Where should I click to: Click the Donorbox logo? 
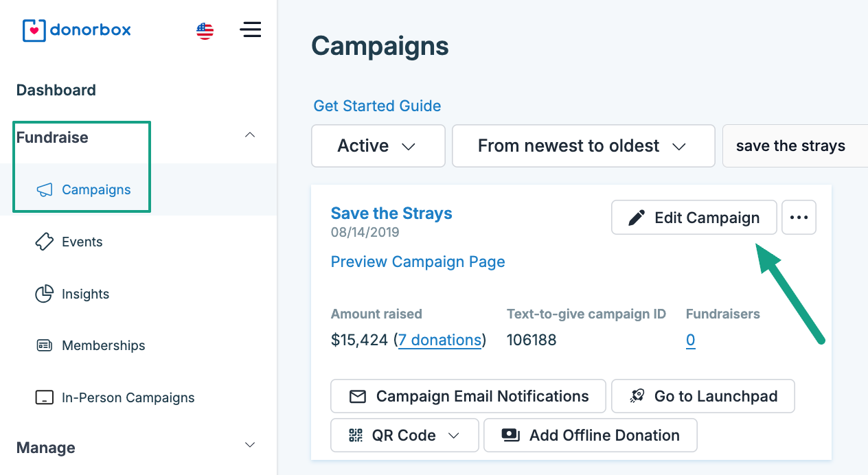pos(76,30)
